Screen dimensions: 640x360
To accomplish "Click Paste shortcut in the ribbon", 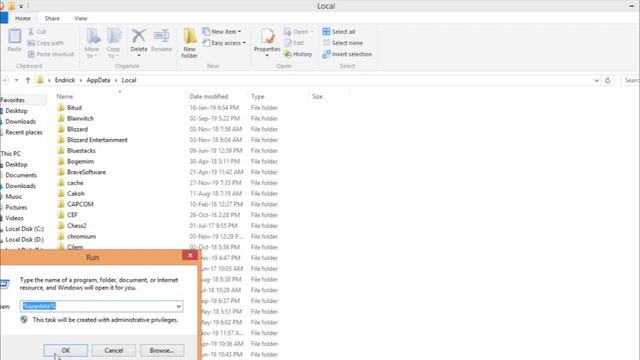I will point(51,54).
